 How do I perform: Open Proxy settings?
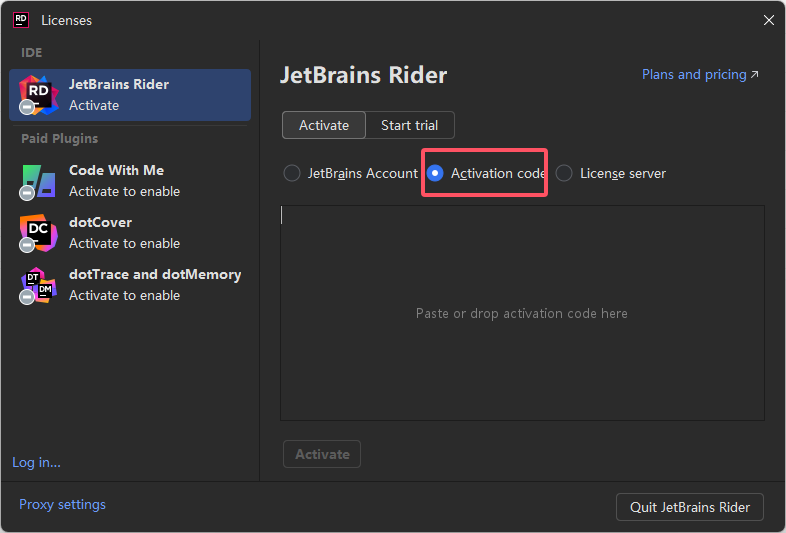pyautogui.click(x=62, y=504)
